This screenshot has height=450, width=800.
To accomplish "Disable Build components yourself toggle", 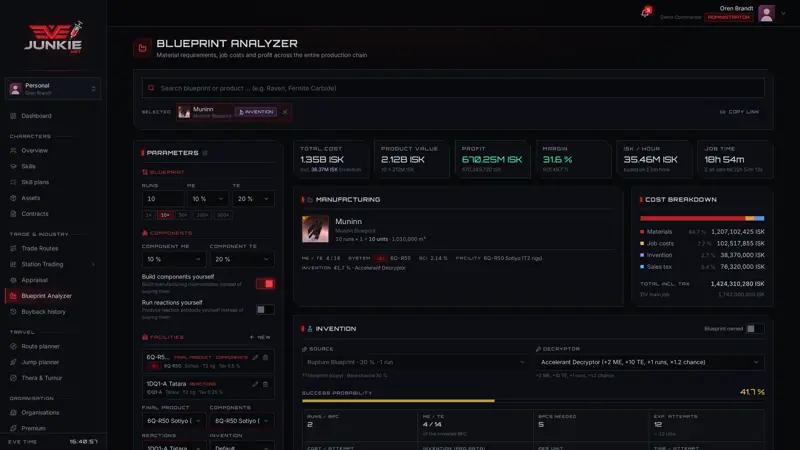I will click(x=265, y=284).
